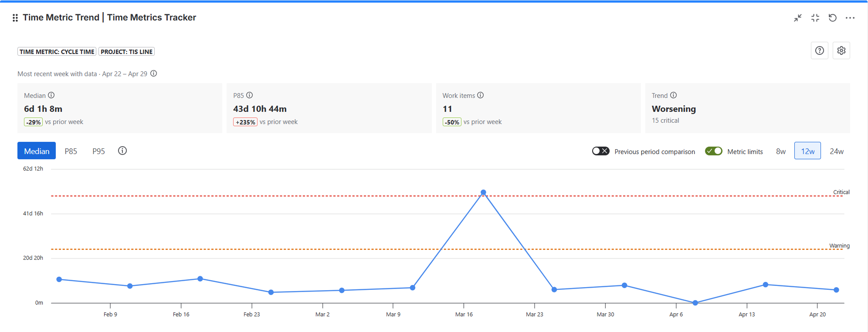Click the -50% work items change badge
The width and height of the screenshot is (868, 332).
click(452, 122)
